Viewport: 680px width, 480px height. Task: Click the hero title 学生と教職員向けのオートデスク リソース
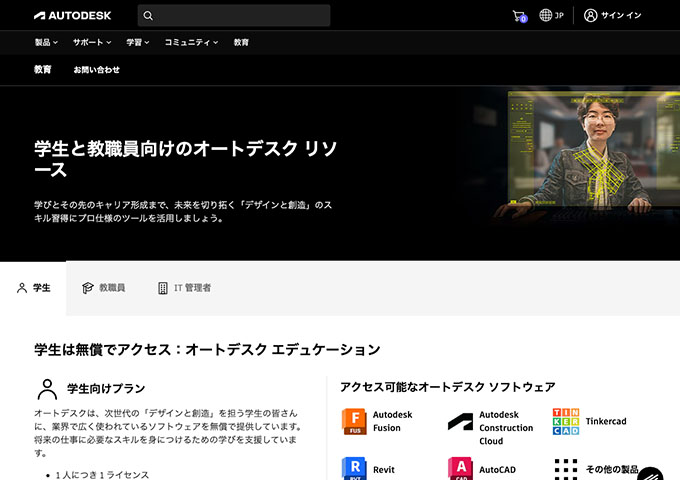[186, 159]
